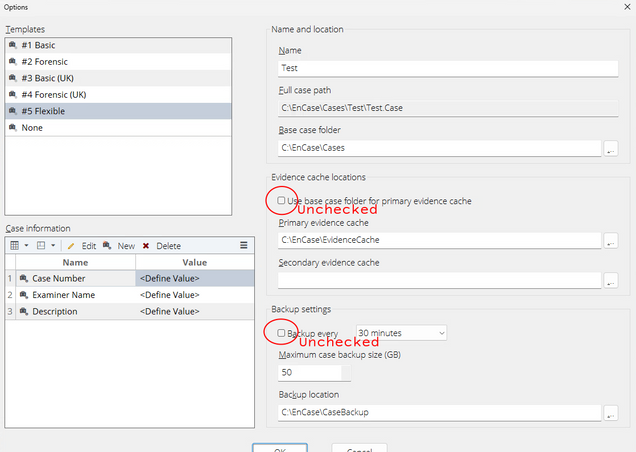This screenshot has width=636, height=452.
Task: Expand the table view dropdown arrow
Action: coord(26,245)
